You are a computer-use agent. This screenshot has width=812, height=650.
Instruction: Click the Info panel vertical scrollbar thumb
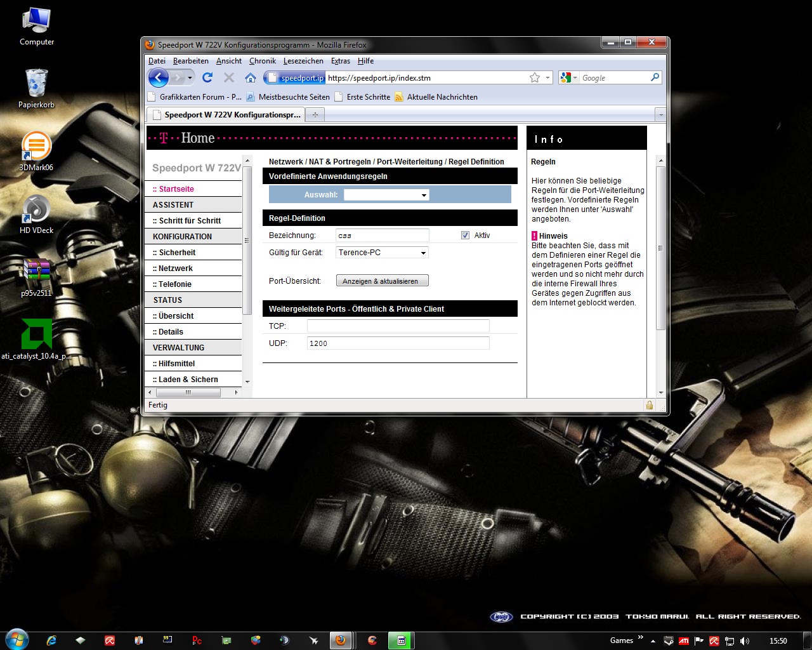point(660,248)
